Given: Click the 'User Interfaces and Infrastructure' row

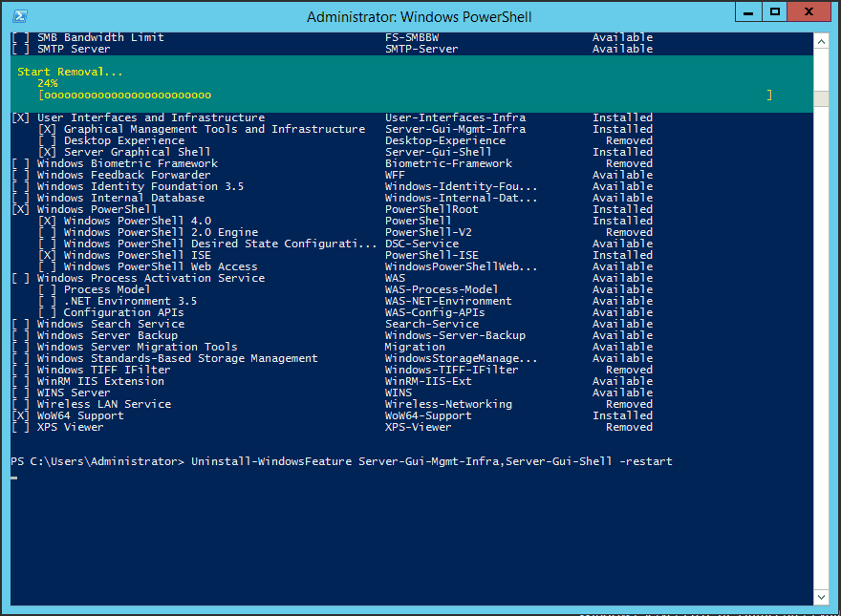Looking at the screenshot, I should coord(332,117).
